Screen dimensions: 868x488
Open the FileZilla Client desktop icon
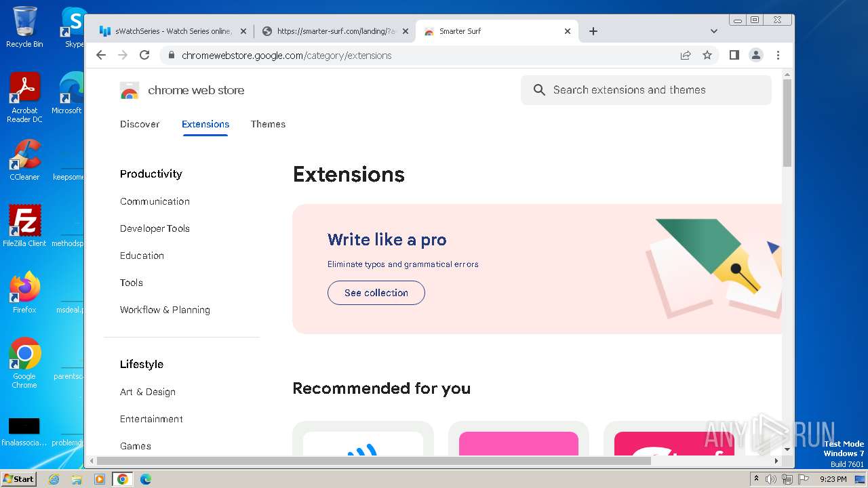tap(24, 226)
